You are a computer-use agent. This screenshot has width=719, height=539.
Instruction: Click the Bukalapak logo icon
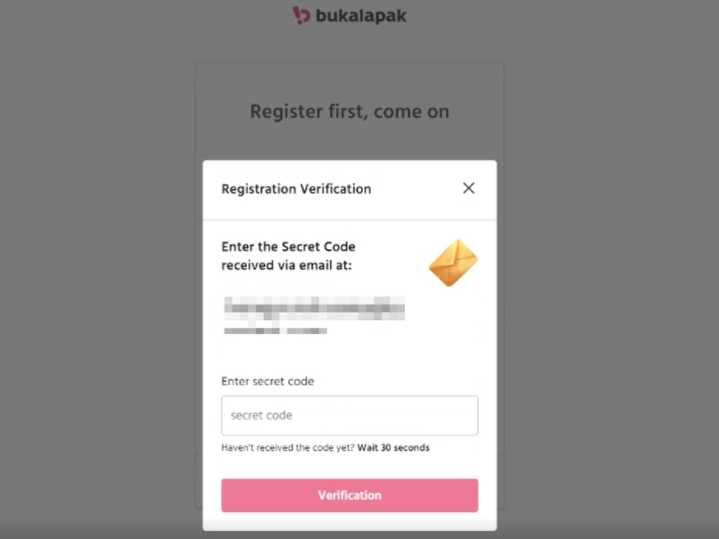(301, 15)
